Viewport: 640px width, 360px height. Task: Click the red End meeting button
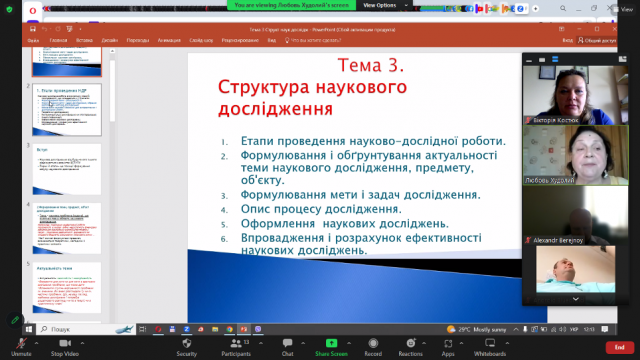620,347
